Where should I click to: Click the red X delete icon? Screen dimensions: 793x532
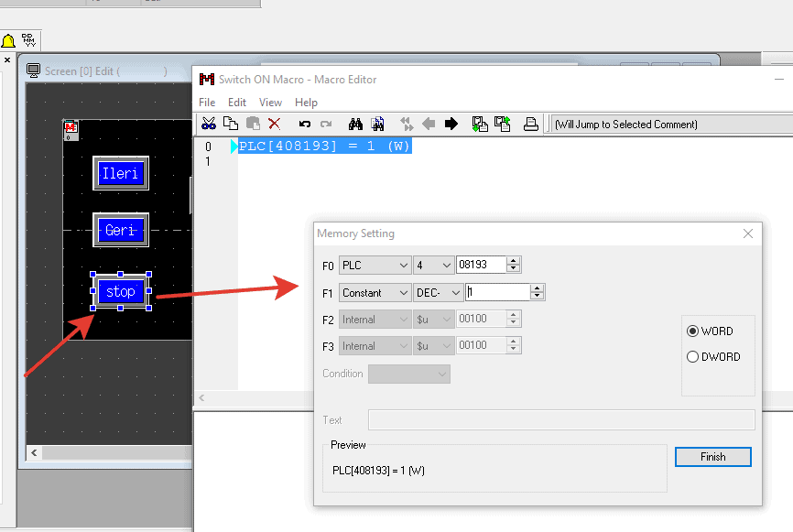click(273, 124)
